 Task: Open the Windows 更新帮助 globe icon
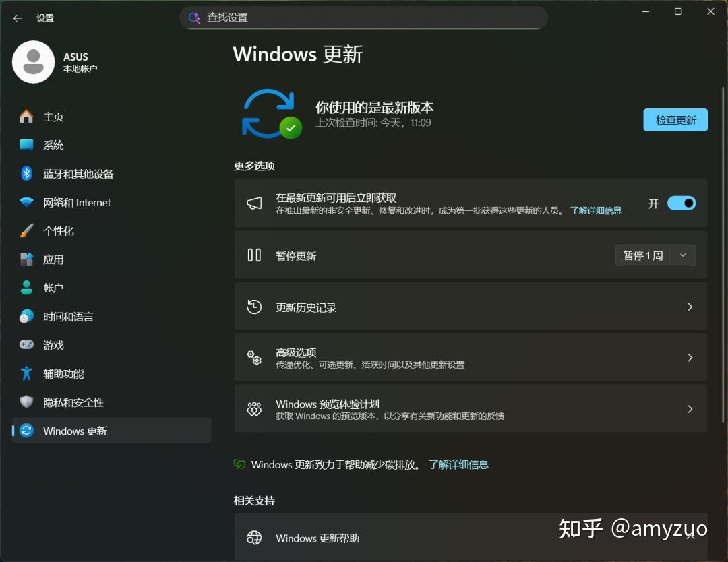click(254, 537)
